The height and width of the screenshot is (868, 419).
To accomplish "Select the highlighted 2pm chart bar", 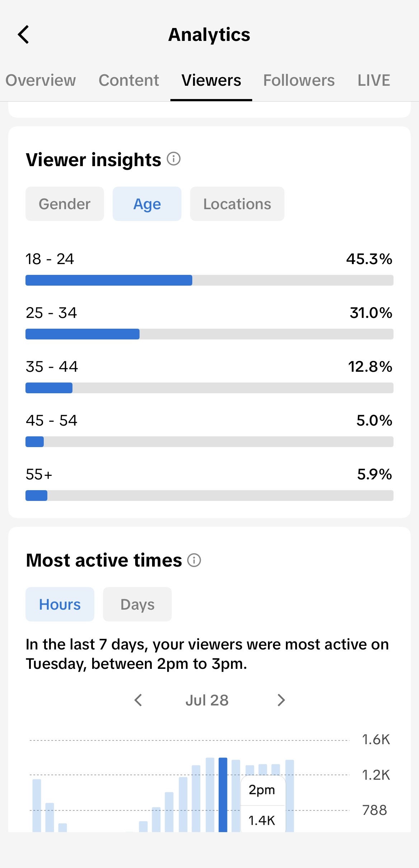I will [223, 795].
